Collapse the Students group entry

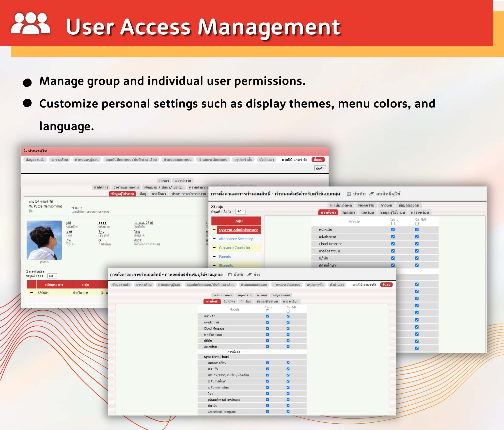(x=214, y=266)
